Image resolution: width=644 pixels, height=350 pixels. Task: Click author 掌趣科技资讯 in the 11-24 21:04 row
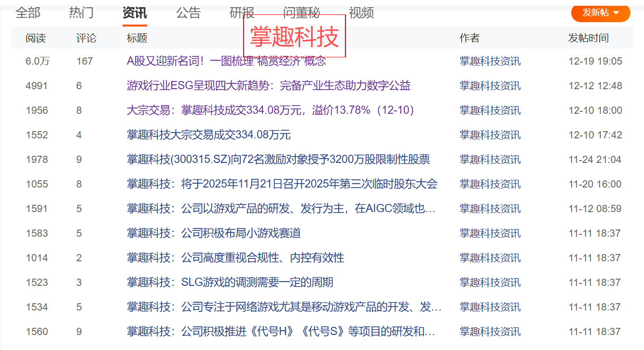(490, 160)
